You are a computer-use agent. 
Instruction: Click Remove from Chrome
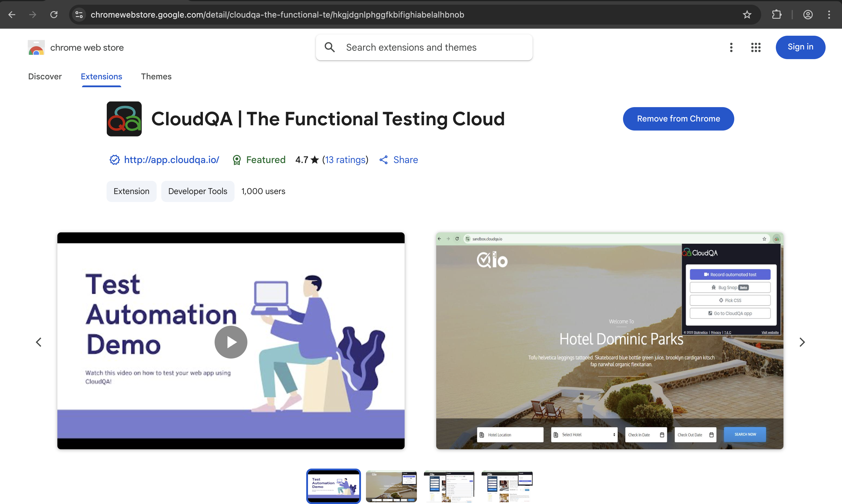point(678,119)
